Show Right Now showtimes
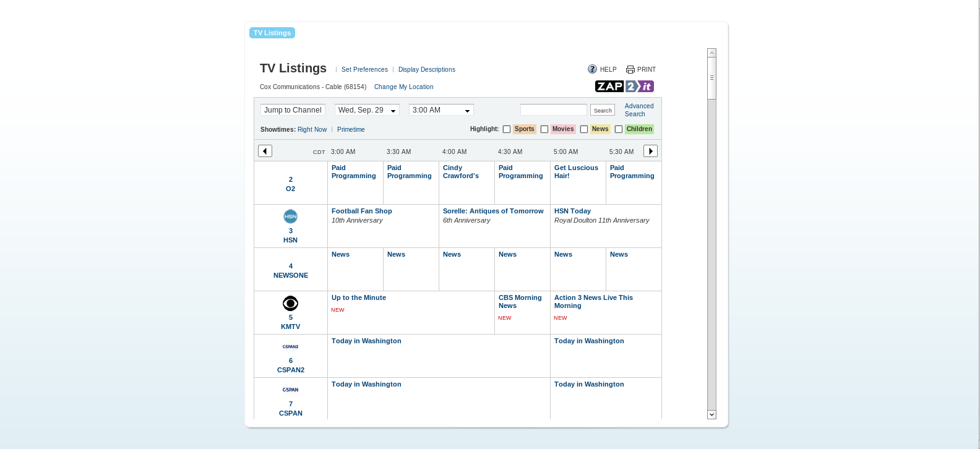The height and width of the screenshot is (449, 980). coord(312,129)
